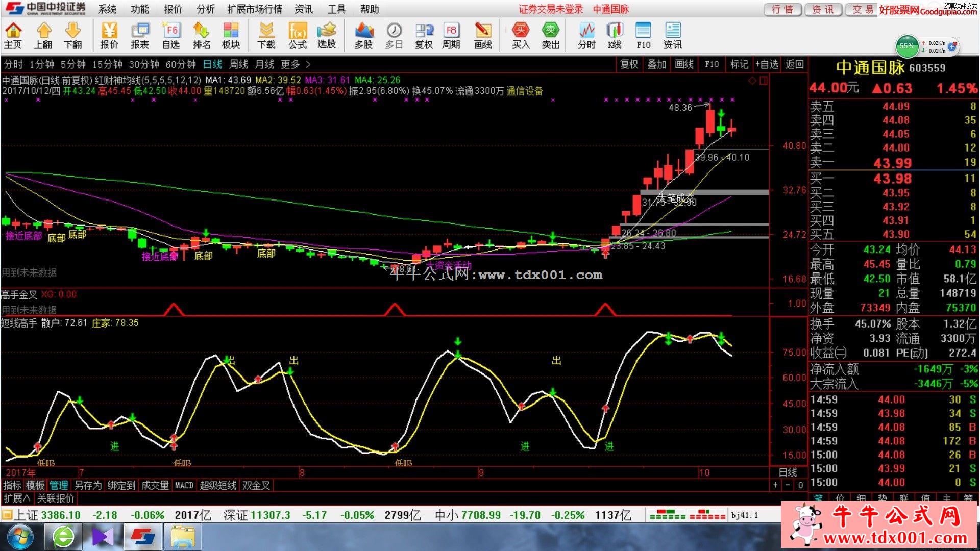Click the red rectangle chart layout icon

[764, 81]
